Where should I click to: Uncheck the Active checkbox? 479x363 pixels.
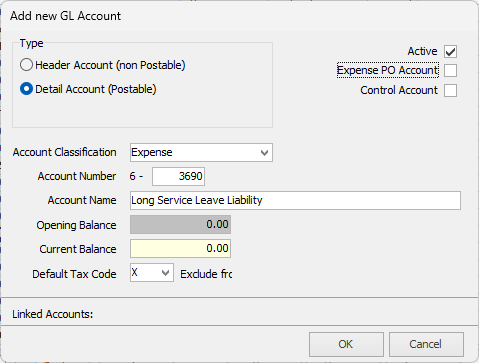[x=450, y=52]
